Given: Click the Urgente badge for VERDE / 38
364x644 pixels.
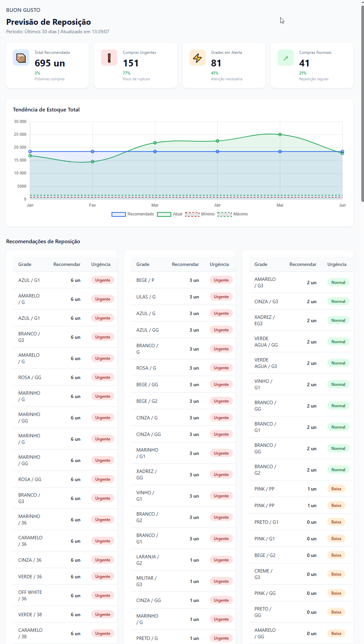Looking at the screenshot, I should [102, 615].
